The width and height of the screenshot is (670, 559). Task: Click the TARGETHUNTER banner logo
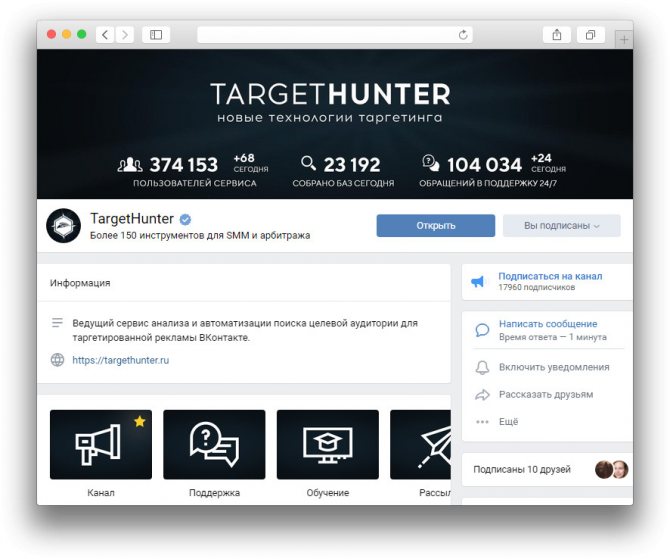point(330,94)
